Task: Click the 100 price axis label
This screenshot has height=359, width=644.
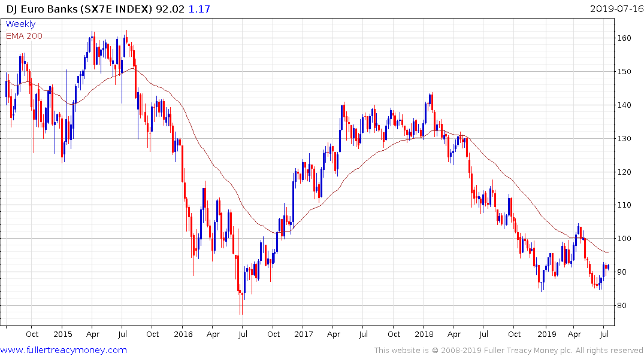Action: coord(624,238)
